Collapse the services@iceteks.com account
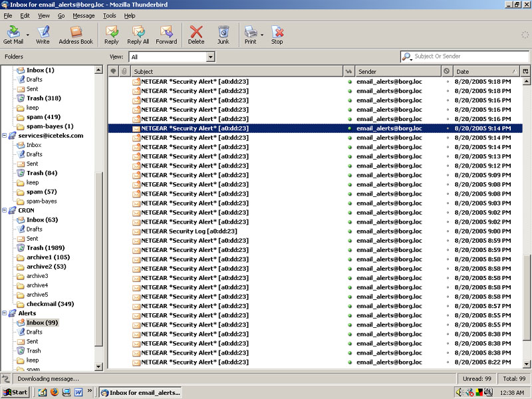 (5, 136)
